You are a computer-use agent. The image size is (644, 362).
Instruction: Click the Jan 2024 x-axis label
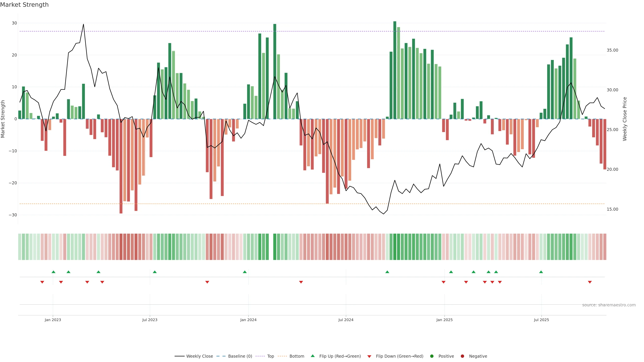[248, 320]
